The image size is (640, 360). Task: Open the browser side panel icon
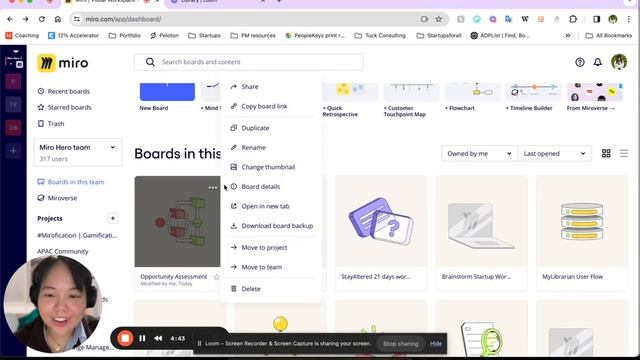pos(596,19)
